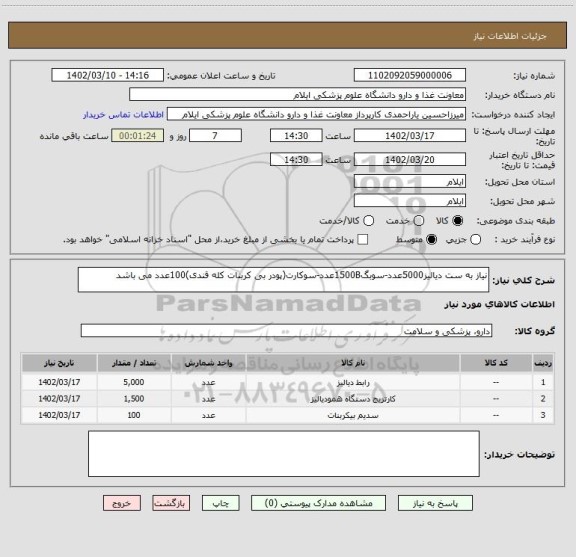Click the row number 2 cell
The height and width of the screenshot is (557, 576).
[543, 399]
